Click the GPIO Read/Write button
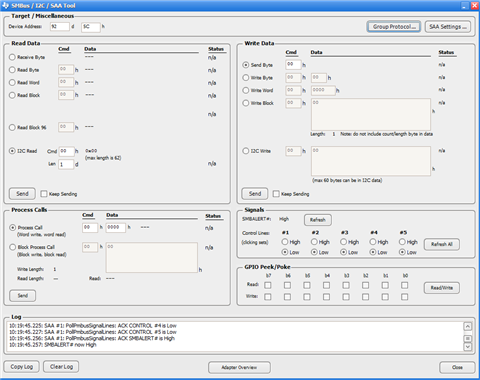The width and height of the screenshot is (480, 380). (x=442, y=288)
